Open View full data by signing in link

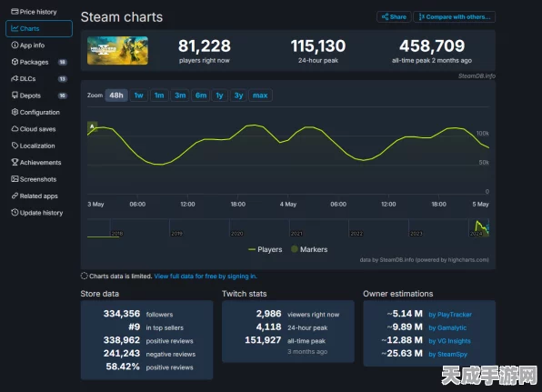(206, 276)
